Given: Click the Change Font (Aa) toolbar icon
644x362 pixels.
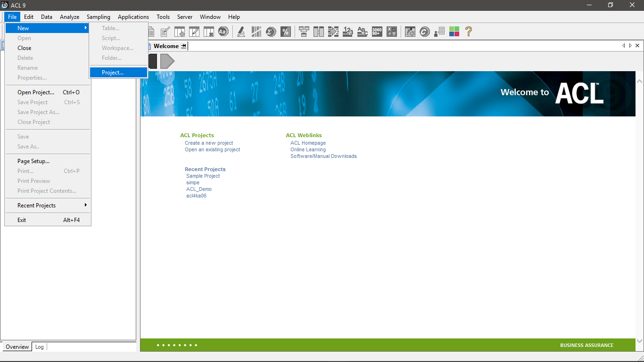Looking at the screenshot, I should [223, 32].
